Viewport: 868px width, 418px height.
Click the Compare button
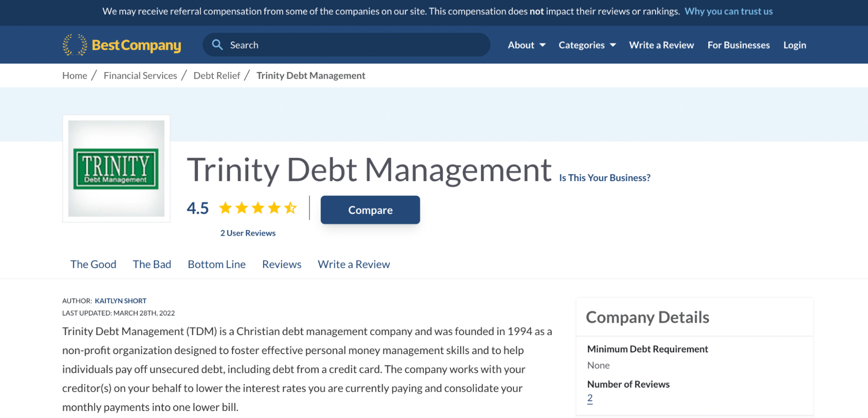point(370,210)
